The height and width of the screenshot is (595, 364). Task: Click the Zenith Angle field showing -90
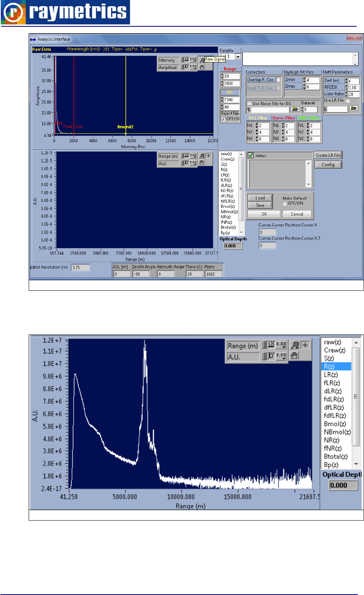pyautogui.click(x=141, y=274)
